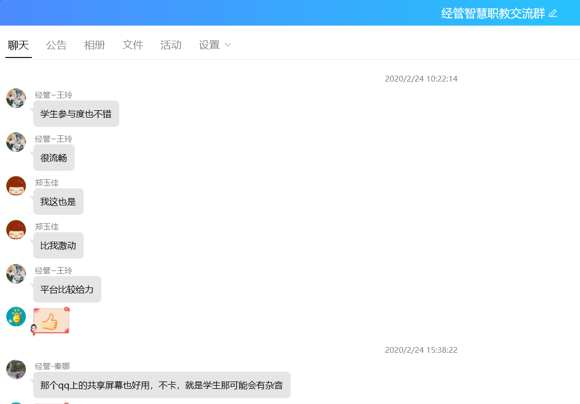Open the 活动 tab
This screenshot has width=580, height=404.
tap(171, 45)
